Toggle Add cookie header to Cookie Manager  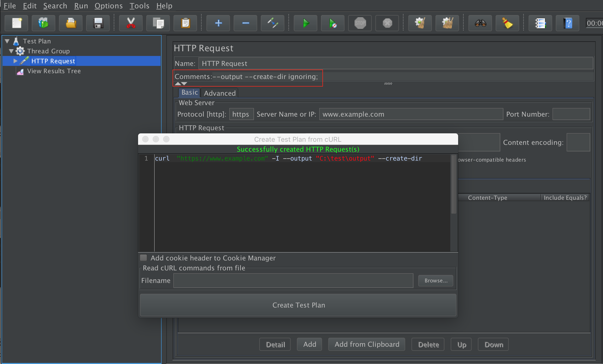[x=143, y=258]
